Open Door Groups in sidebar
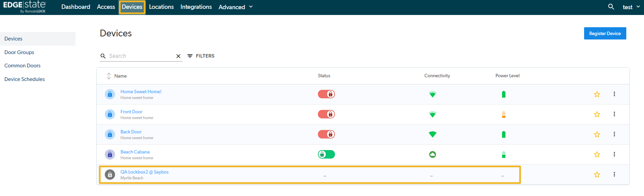This screenshot has height=196, width=644. [19, 52]
